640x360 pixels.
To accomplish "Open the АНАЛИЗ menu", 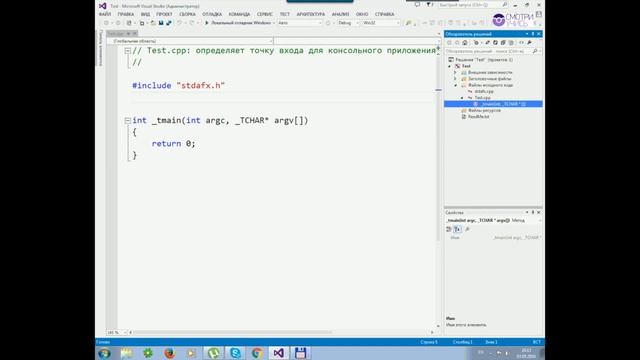I will [x=340, y=14].
